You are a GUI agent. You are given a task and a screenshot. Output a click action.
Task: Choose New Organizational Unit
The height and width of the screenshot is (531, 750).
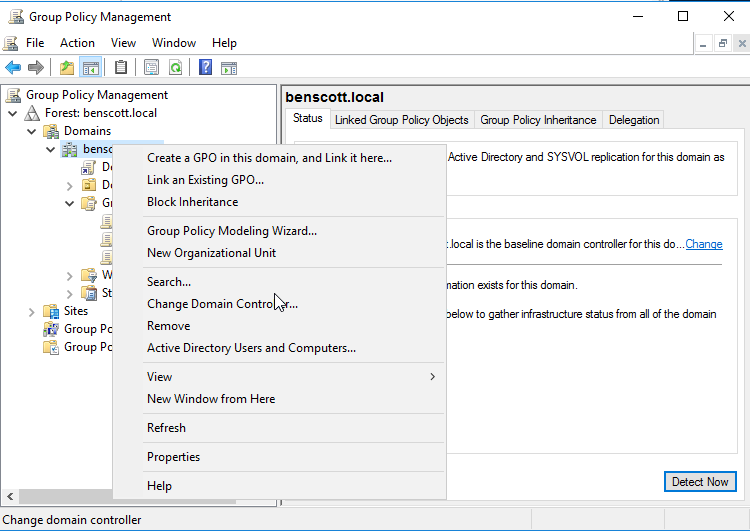tap(279, 253)
